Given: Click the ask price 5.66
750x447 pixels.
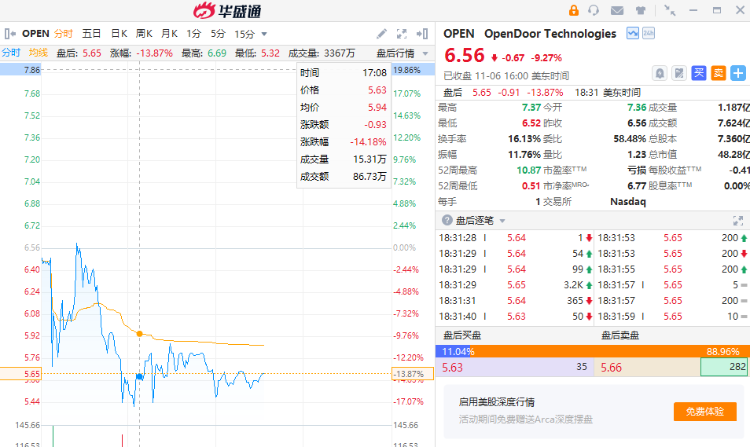Looking at the screenshot, I should click(611, 367).
